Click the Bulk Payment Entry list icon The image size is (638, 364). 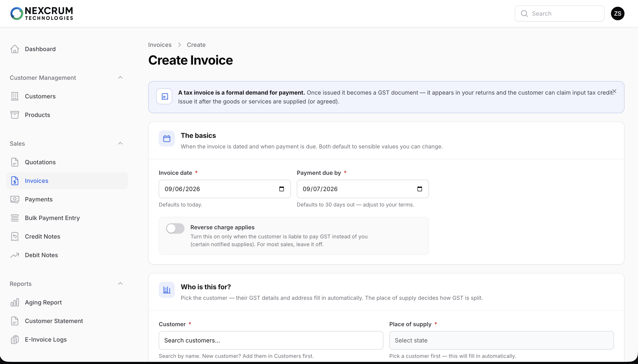pos(15,218)
